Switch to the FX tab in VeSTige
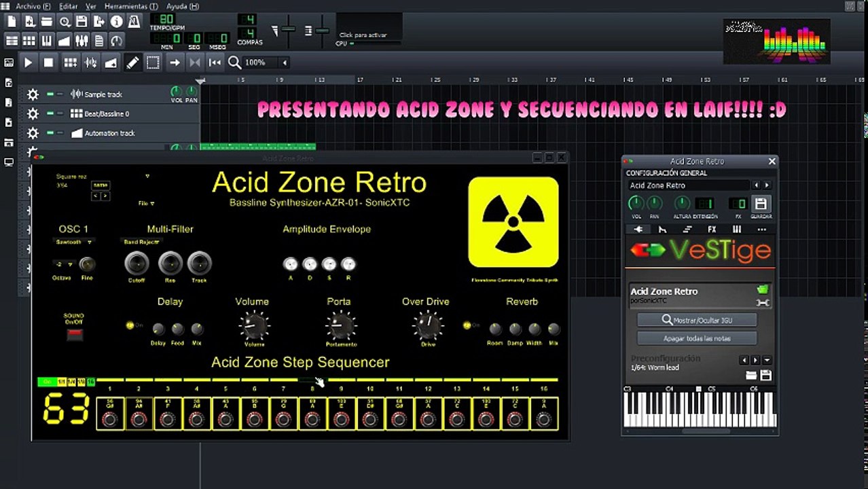Viewport: 868px width, 489px height. tap(712, 230)
